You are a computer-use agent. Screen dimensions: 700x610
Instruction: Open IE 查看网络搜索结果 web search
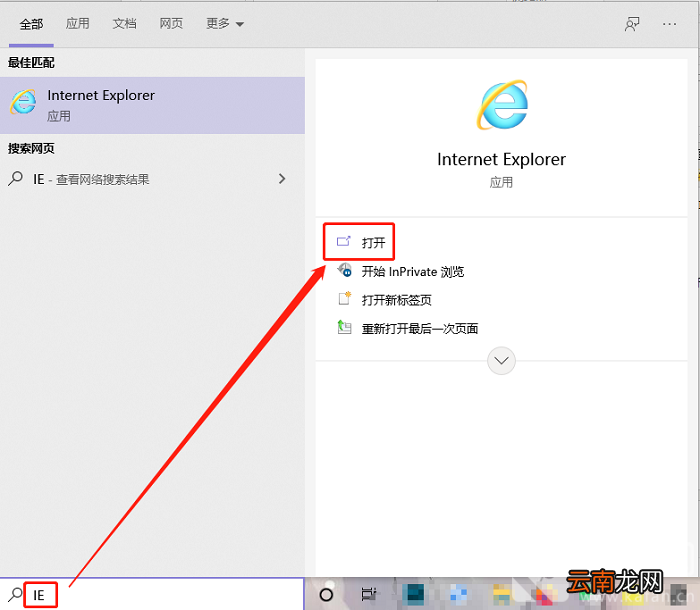pos(152,179)
